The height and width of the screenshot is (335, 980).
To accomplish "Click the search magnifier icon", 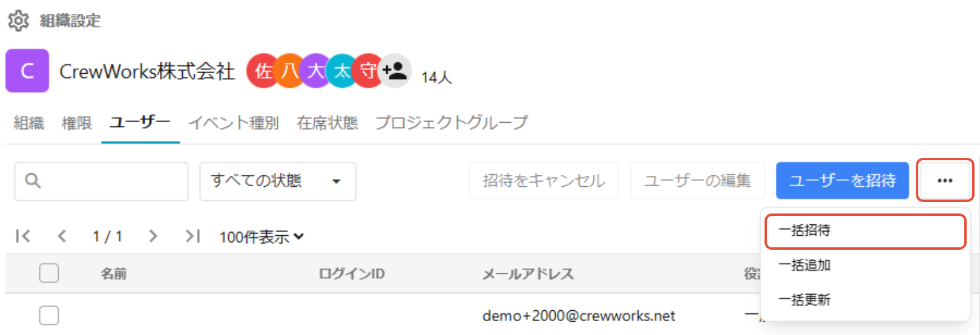I will [x=33, y=180].
